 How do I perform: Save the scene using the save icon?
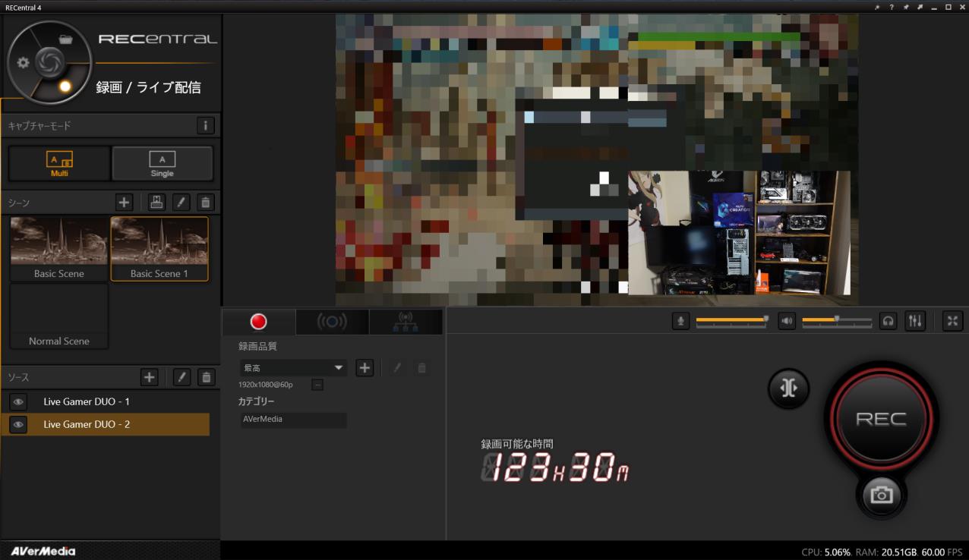[x=156, y=203]
